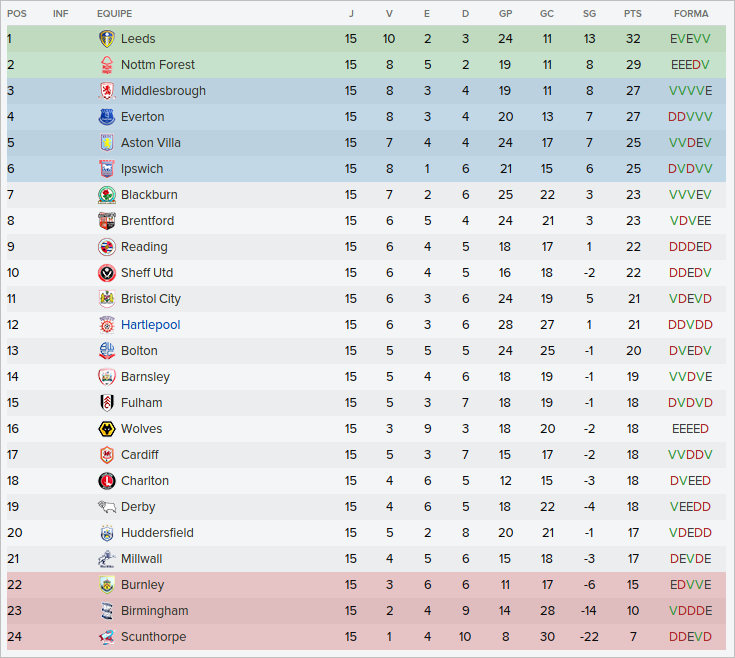Click the Nottm Forest club badge
This screenshot has height=658, width=735.
pyautogui.click(x=107, y=65)
